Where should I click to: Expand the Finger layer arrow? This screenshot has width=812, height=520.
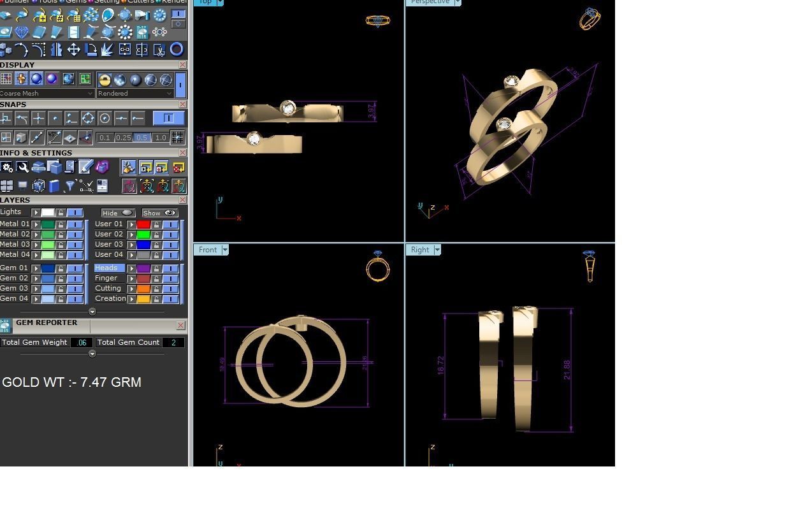131,278
